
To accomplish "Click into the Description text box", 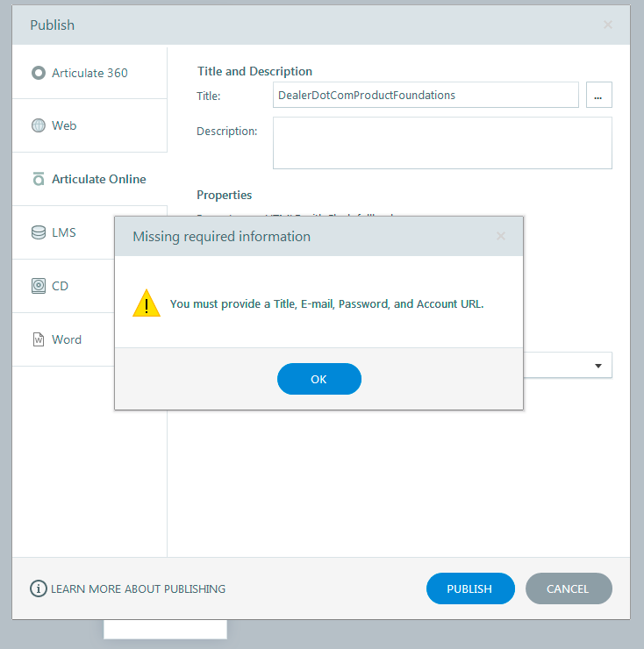I will click(x=441, y=143).
